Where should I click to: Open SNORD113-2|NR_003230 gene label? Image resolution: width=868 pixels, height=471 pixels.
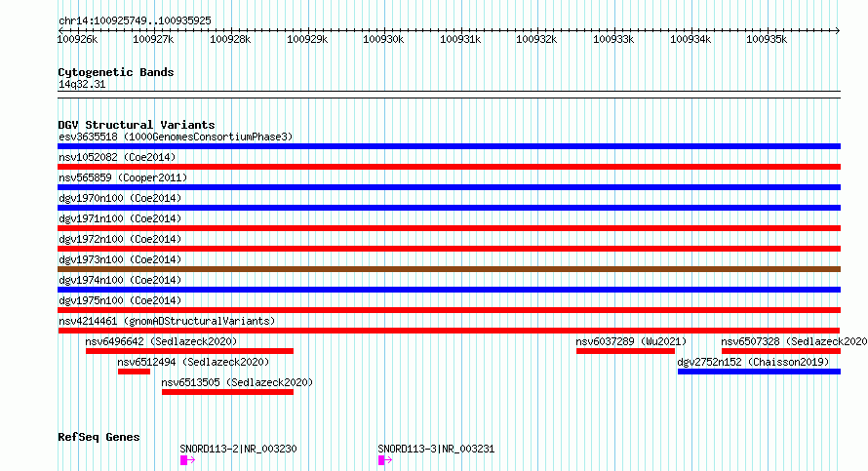238,449
